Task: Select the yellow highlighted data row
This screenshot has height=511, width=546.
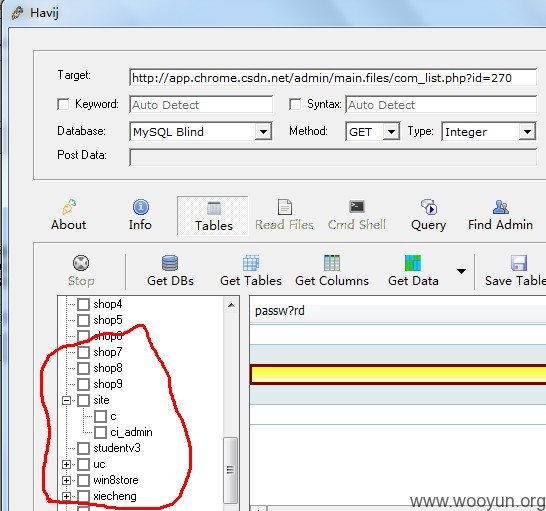Action: (398, 374)
